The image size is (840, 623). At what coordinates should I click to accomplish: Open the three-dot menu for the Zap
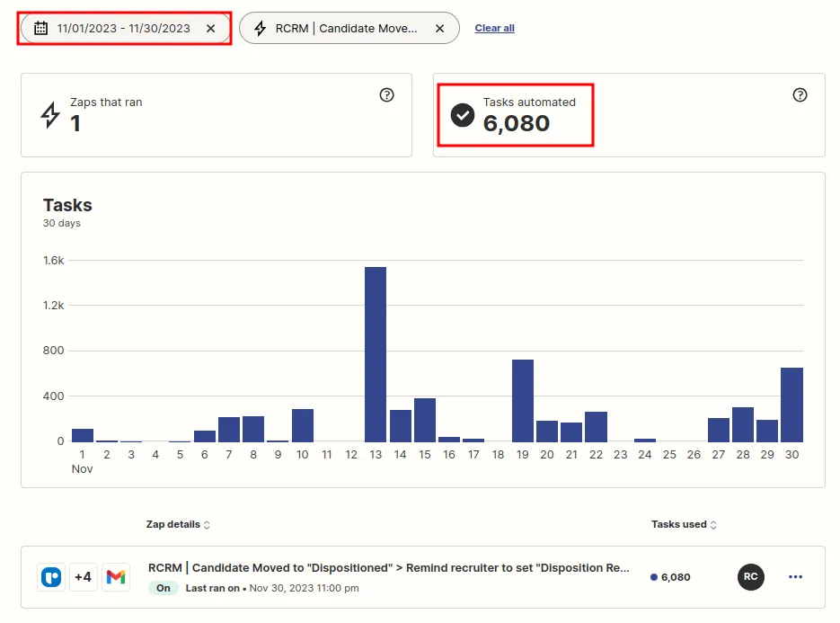click(795, 577)
